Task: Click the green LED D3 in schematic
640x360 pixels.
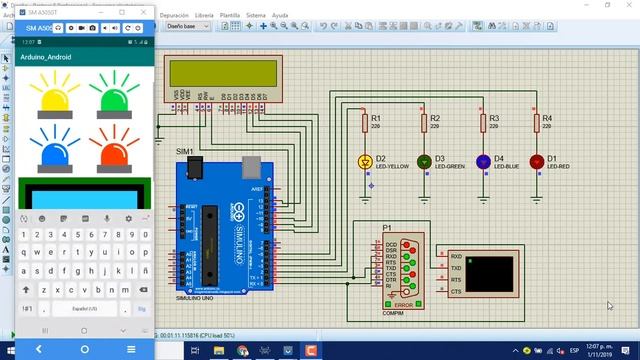Action: [424, 162]
